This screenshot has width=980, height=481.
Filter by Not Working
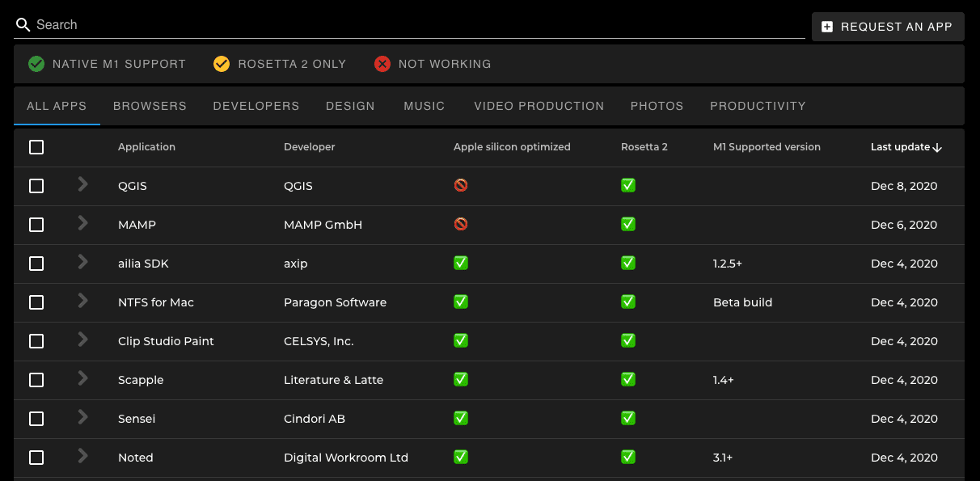click(x=433, y=64)
